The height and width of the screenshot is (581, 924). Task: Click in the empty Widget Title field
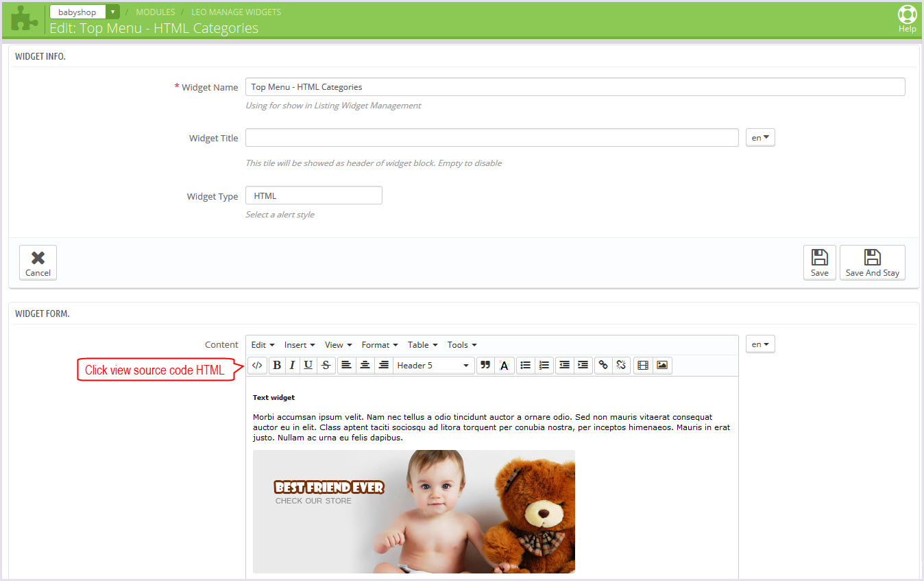click(492, 138)
